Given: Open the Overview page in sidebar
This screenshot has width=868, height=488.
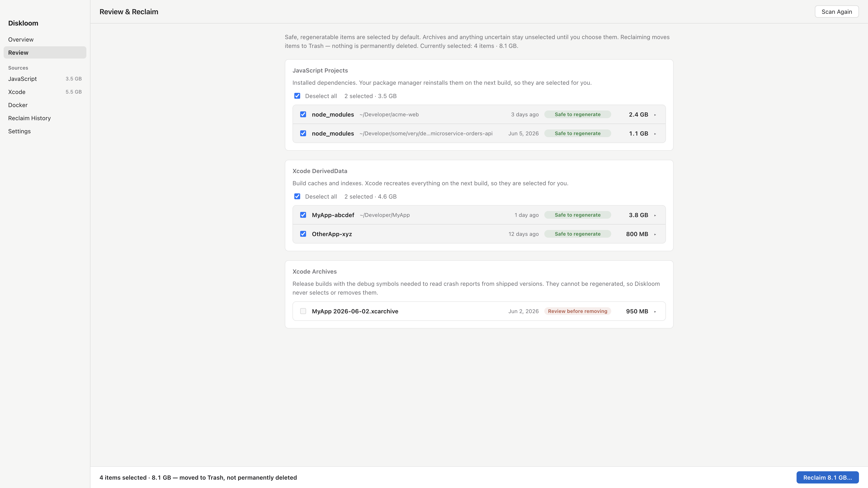Looking at the screenshot, I should 45,39.
